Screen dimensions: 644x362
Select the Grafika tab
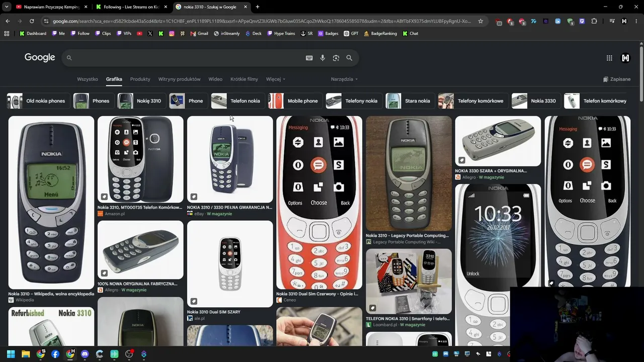(x=114, y=79)
